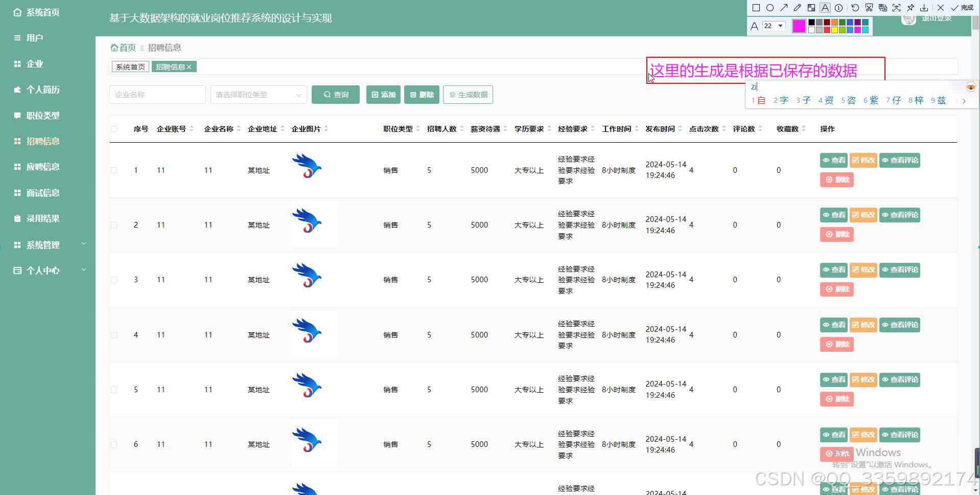
Task: Click the 首页 breadcrumb link
Action: (124, 48)
